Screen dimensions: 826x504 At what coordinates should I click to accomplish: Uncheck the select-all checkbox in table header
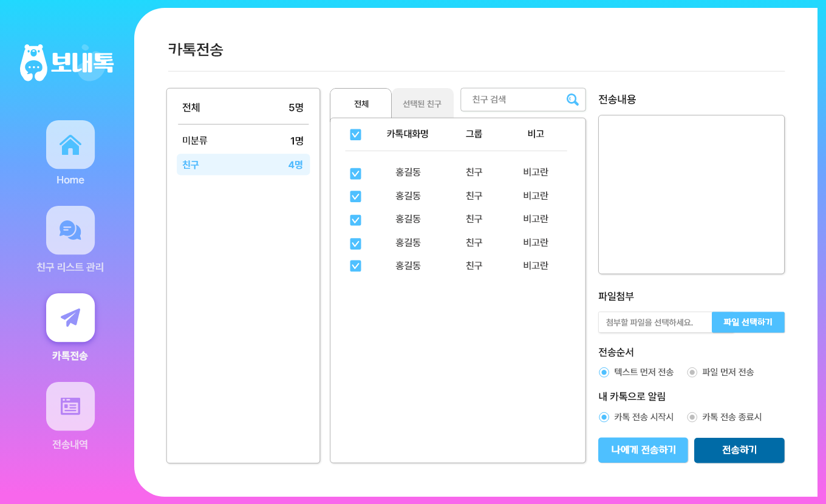(x=355, y=134)
